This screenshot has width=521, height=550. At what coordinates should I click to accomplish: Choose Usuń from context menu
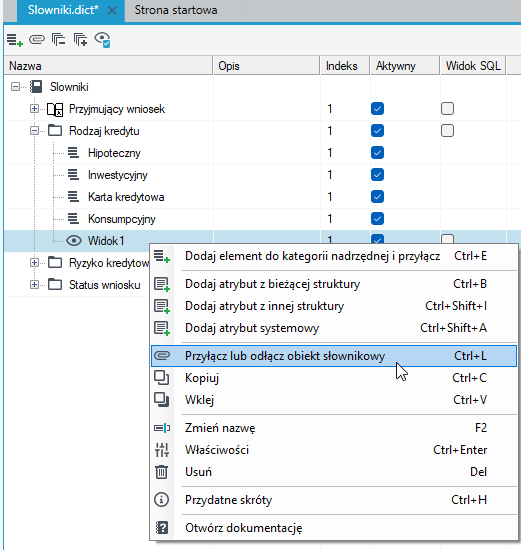[334, 472]
